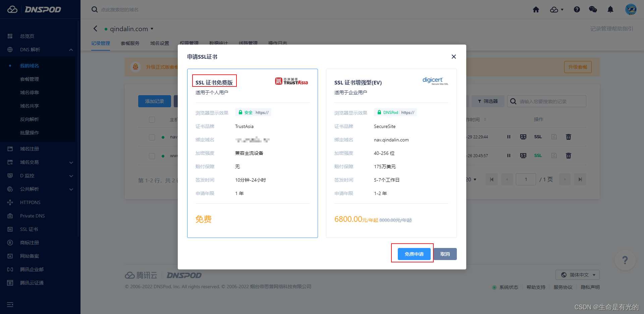This screenshot has width=644, height=314.
Task: Open 批量操作 in sidebar
Action: coord(30,133)
